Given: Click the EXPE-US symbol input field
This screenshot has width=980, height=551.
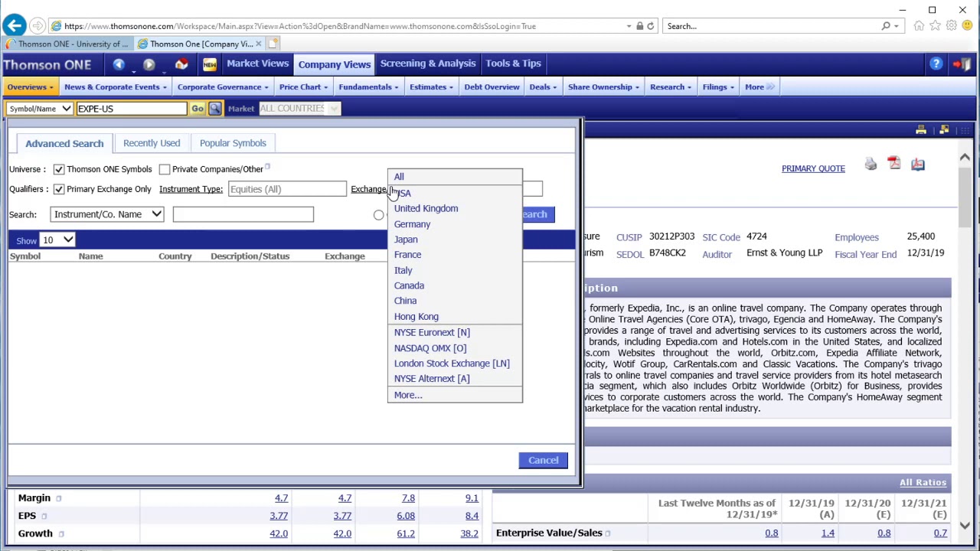Looking at the screenshot, I should pyautogui.click(x=131, y=109).
